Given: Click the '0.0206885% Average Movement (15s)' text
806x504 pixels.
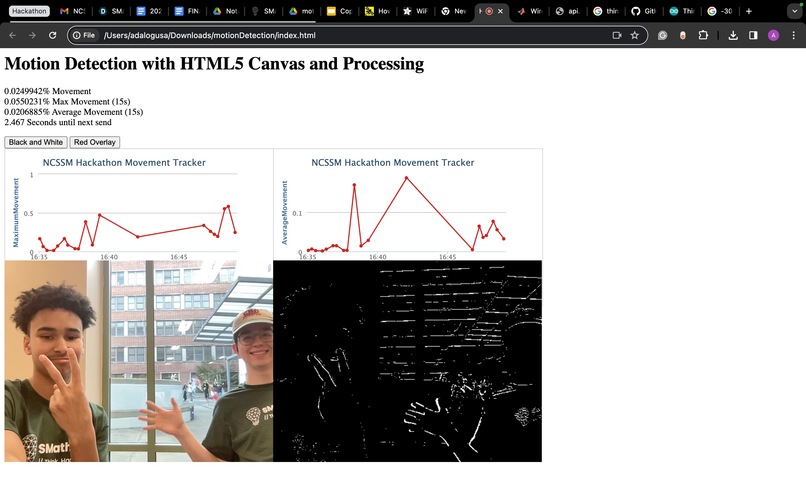Looking at the screenshot, I should (x=74, y=112).
